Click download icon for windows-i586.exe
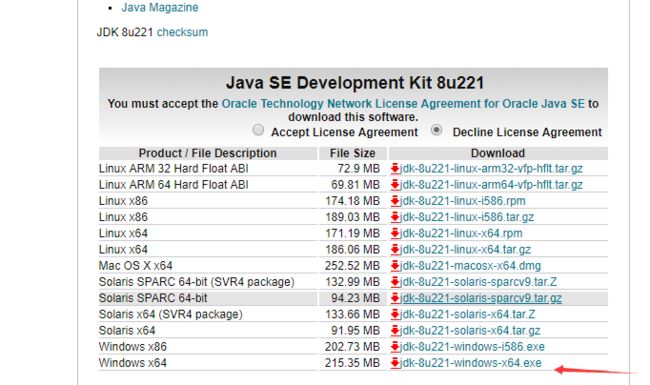The height and width of the screenshot is (385, 650). (x=395, y=346)
